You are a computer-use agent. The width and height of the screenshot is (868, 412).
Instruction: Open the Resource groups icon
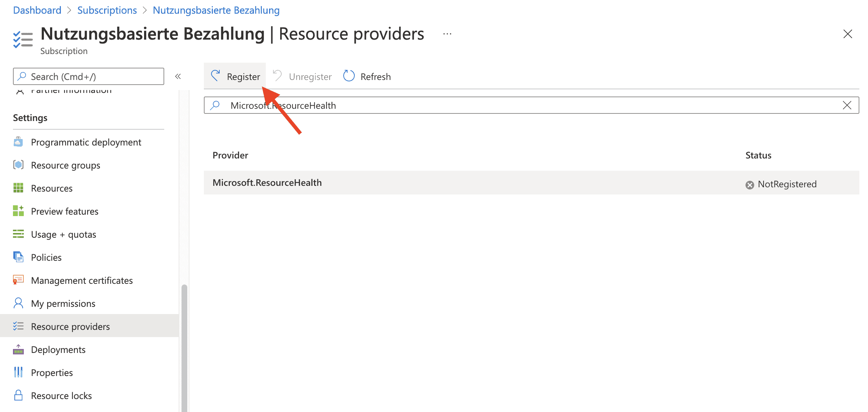tap(18, 165)
